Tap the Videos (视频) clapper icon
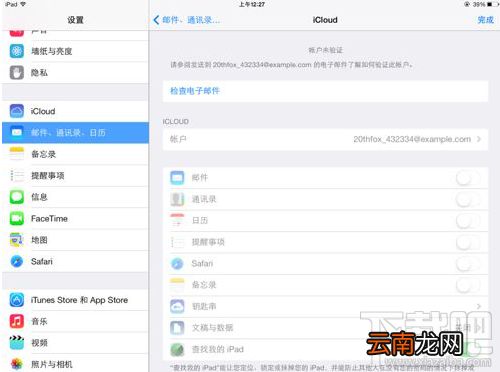Screen dimensions: 500x372 coord(17,343)
